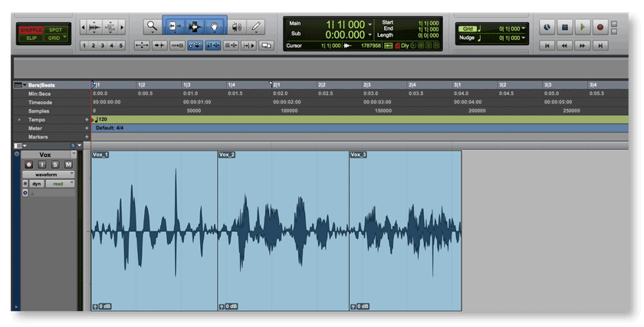Select the Selector waveform tool
The image size is (644, 327).
195,27
